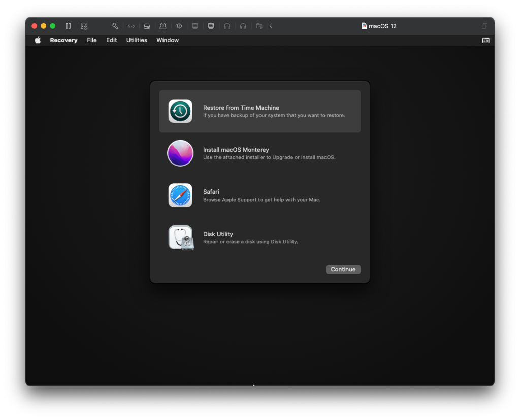Open the snapshots icon in the toolbar

coord(84,26)
